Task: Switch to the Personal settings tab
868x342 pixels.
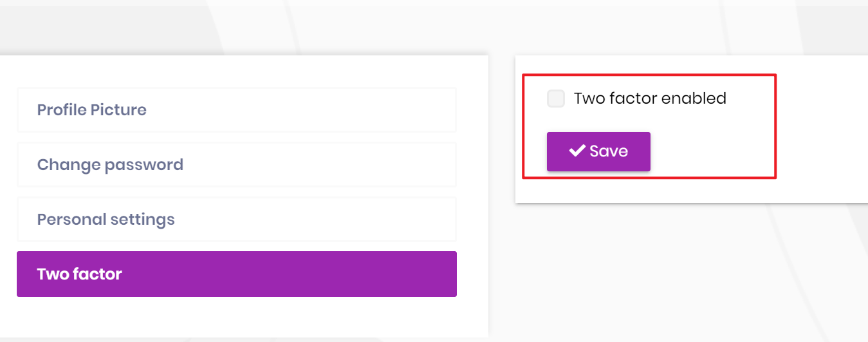Action: tap(236, 220)
